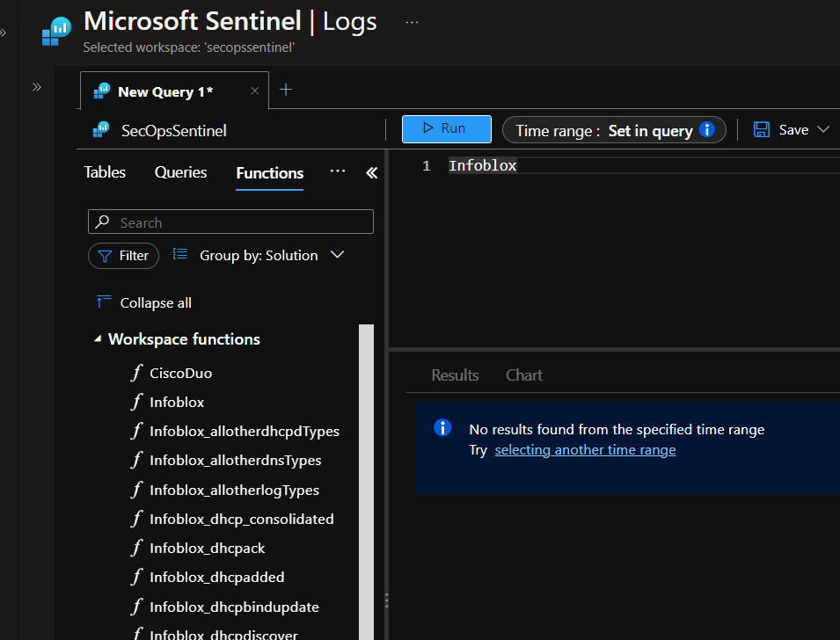
Task: Select the Functions tab
Action: click(269, 173)
